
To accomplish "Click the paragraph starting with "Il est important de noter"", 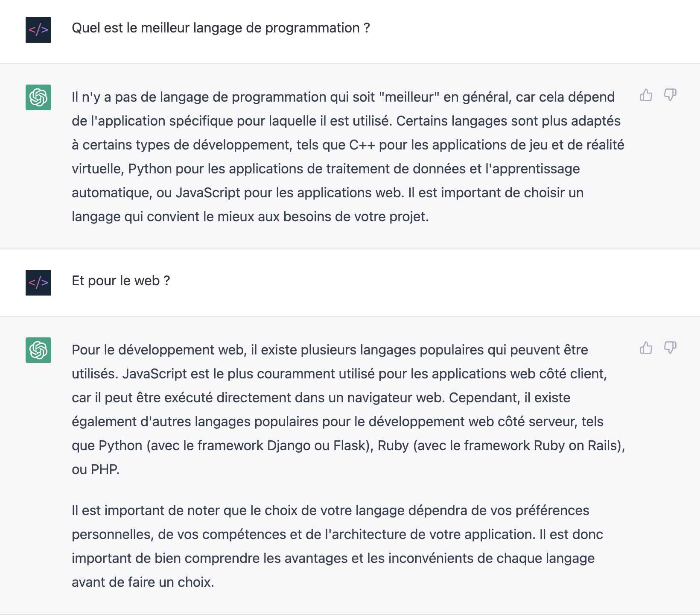I will click(337, 545).
